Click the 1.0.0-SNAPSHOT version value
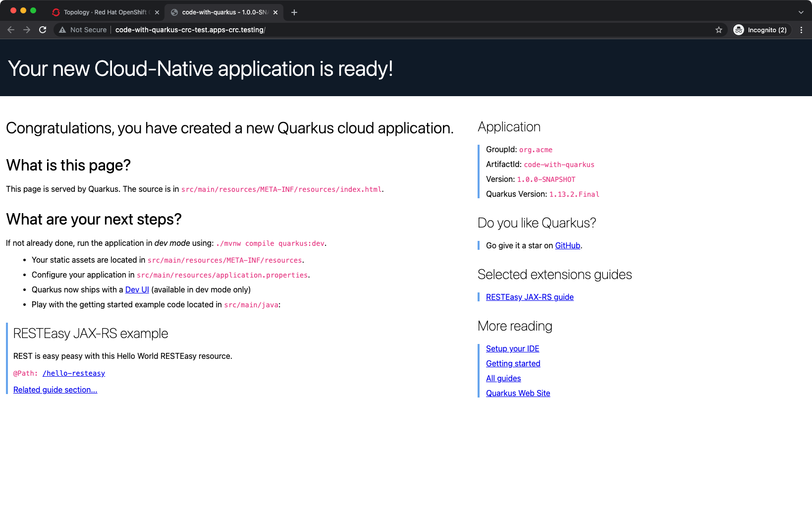 546,179
